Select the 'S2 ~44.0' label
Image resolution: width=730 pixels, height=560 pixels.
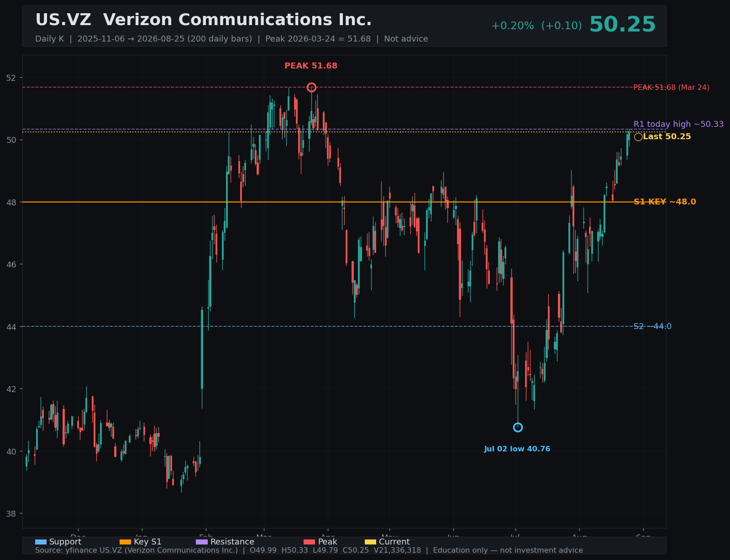click(x=652, y=326)
